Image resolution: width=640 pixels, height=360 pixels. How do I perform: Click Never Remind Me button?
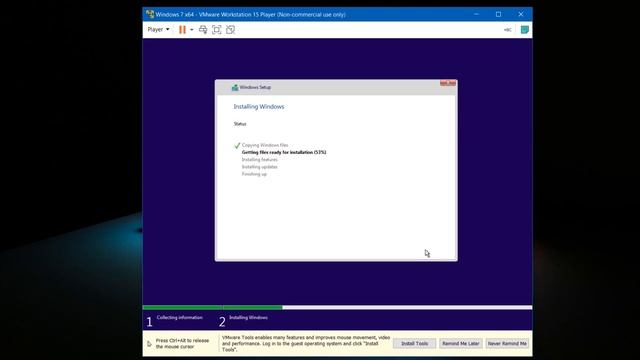507,344
